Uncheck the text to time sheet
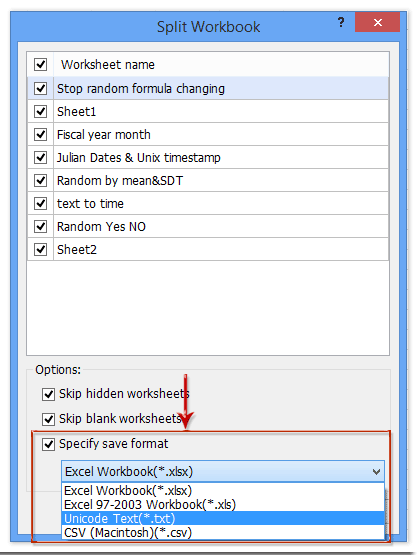Image resolution: width=420 pixels, height=555 pixels. [x=41, y=203]
